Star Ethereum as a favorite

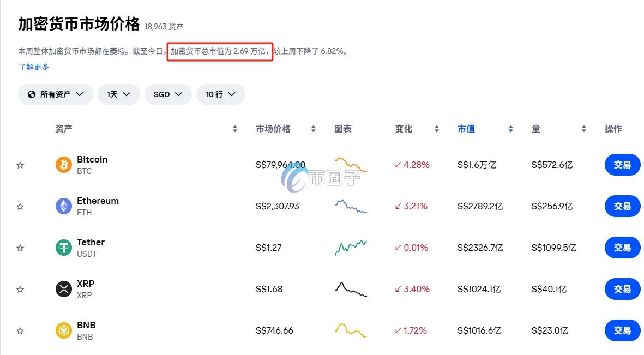(20, 207)
